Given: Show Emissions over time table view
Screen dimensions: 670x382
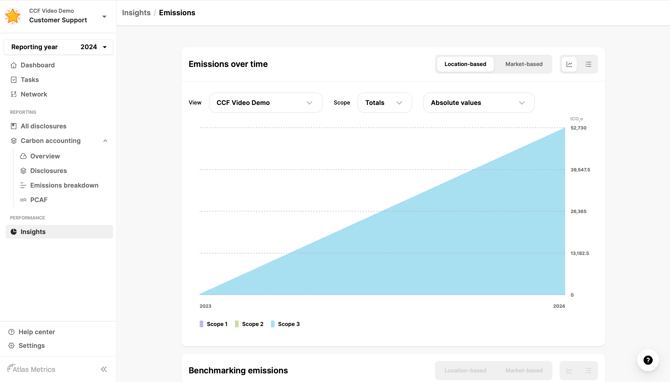Looking at the screenshot, I should (588, 64).
